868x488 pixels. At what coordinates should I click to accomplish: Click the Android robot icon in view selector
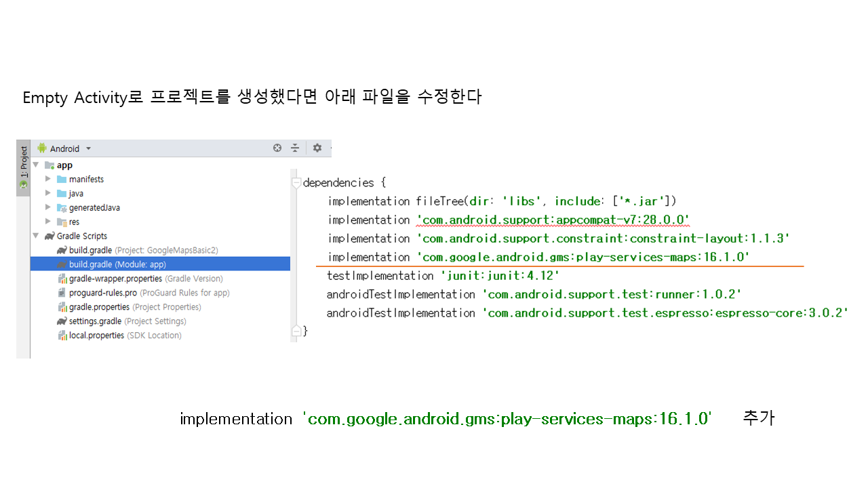pos(42,148)
